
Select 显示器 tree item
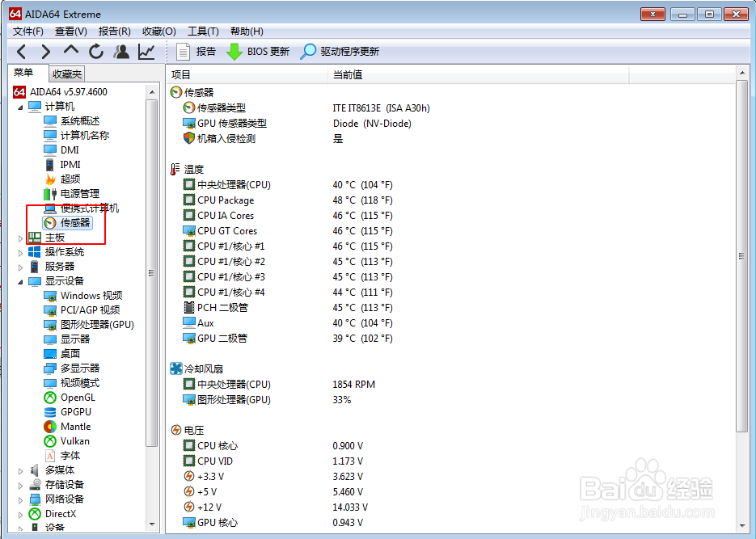pos(66,339)
